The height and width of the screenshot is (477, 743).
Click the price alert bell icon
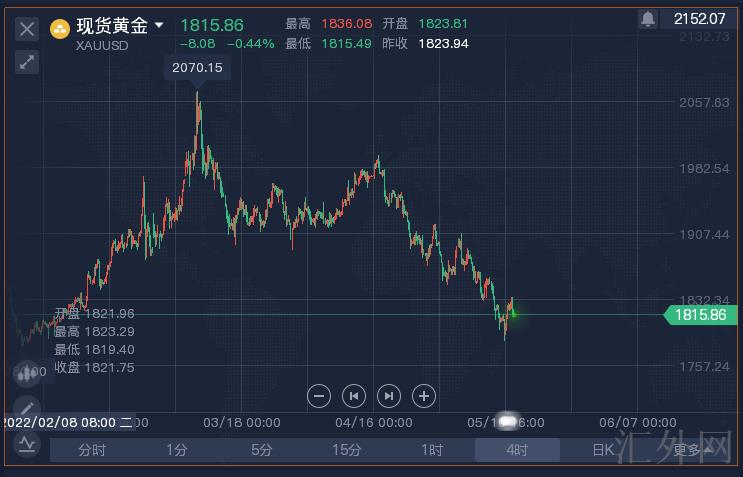648,19
